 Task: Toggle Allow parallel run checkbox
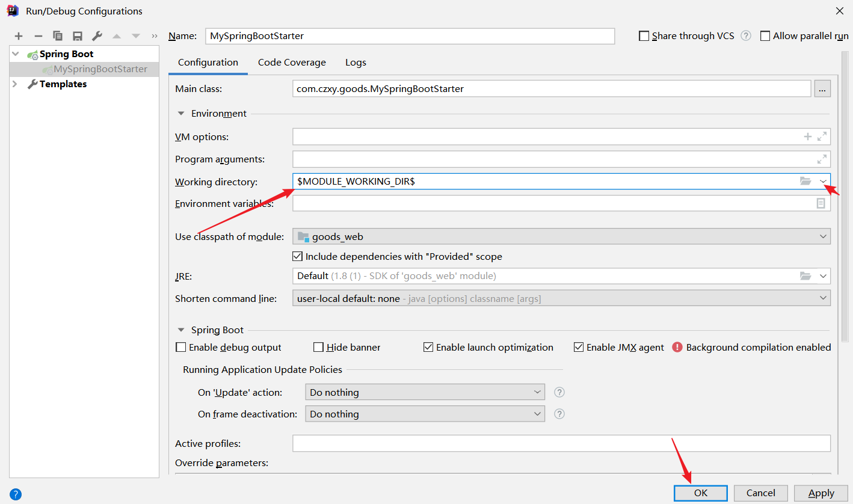coord(765,36)
